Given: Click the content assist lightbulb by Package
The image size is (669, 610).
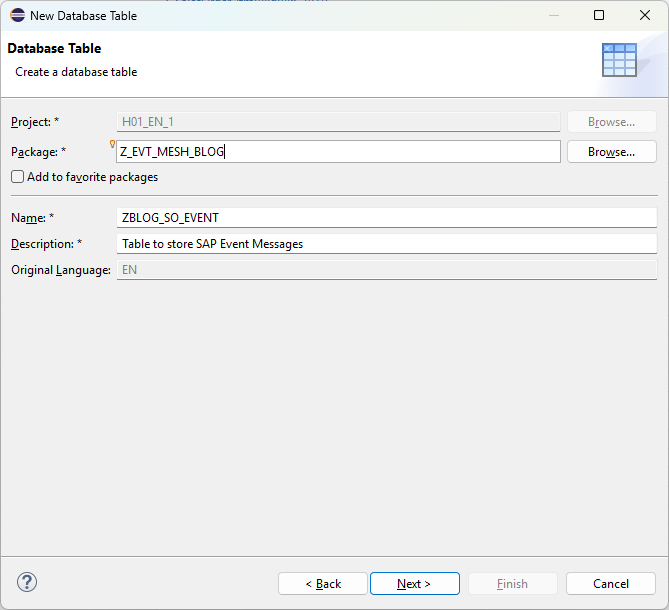Looking at the screenshot, I should (112, 144).
